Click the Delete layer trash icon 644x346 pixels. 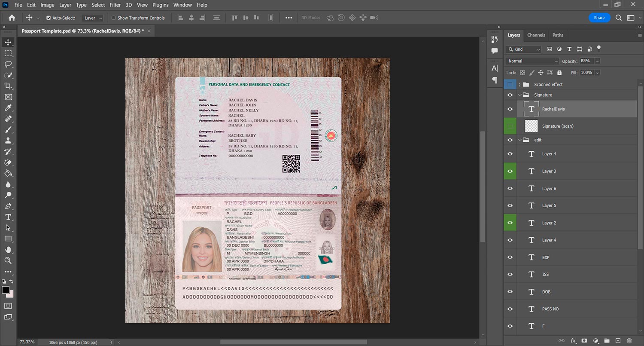(x=629, y=341)
